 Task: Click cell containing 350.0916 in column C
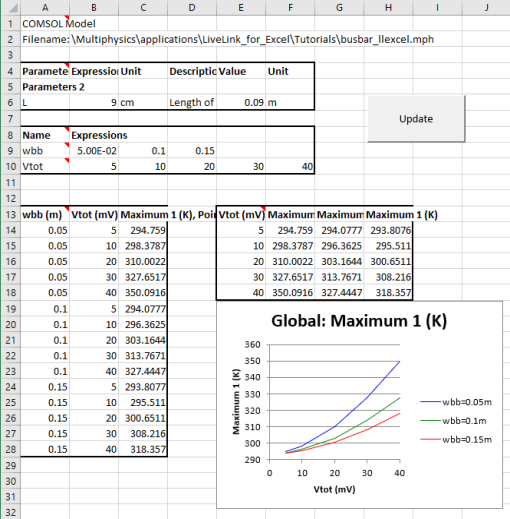143,293
